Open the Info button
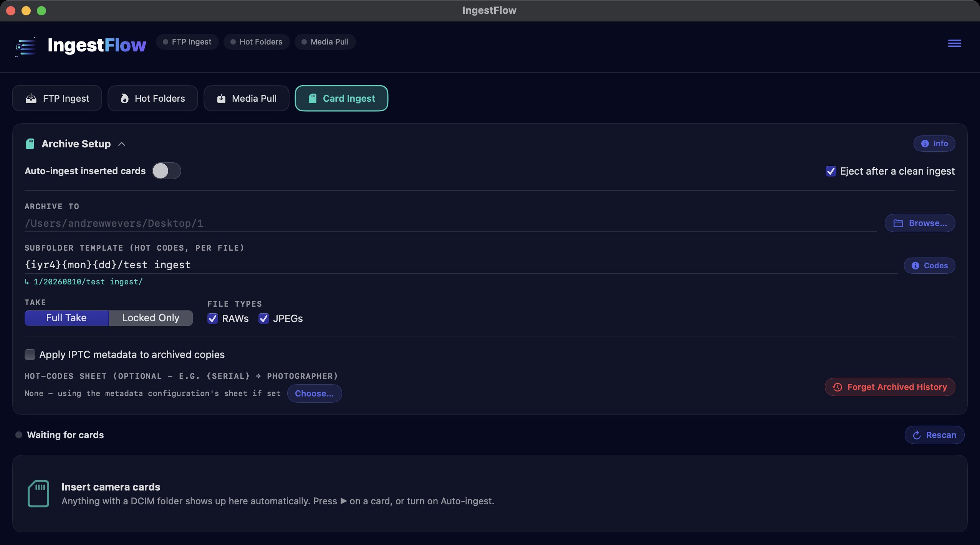Image resolution: width=980 pixels, height=545 pixels. click(x=934, y=144)
